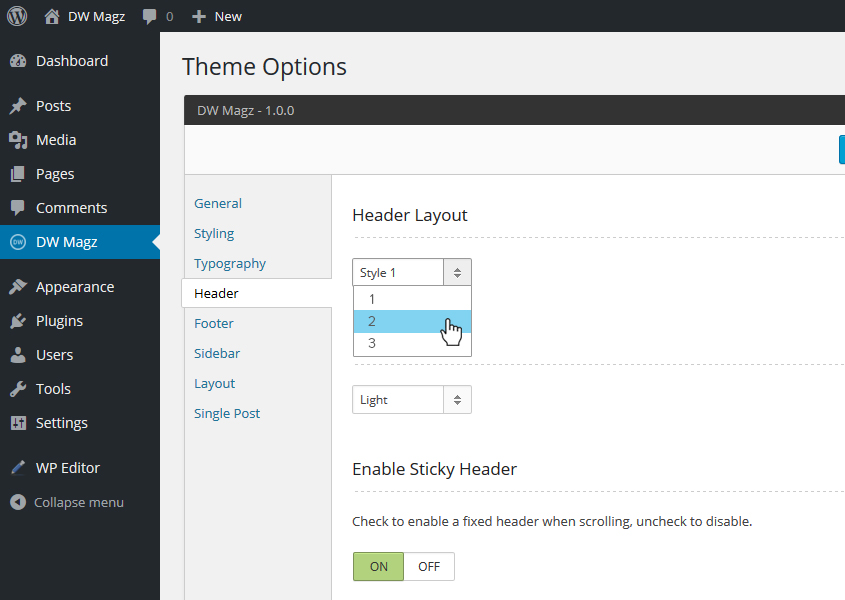Click the Settings sliders icon
The width and height of the screenshot is (845, 600).
click(x=18, y=423)
